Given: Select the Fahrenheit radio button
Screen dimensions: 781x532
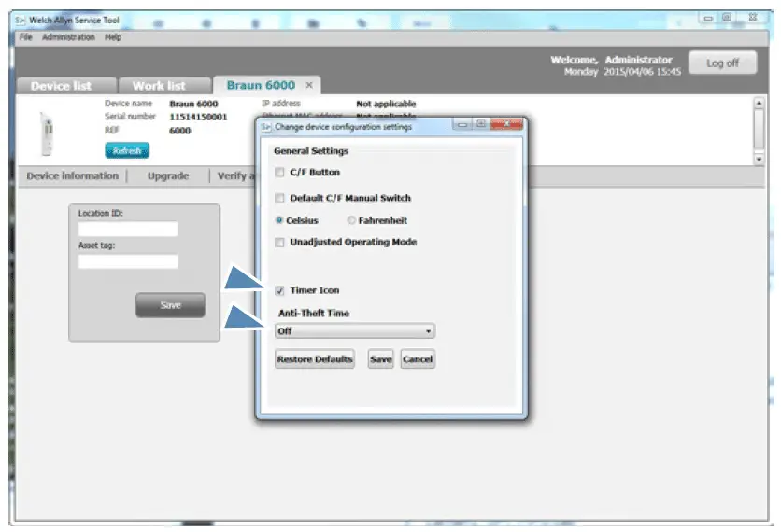Looking at the screenshot, I should 351,220.
